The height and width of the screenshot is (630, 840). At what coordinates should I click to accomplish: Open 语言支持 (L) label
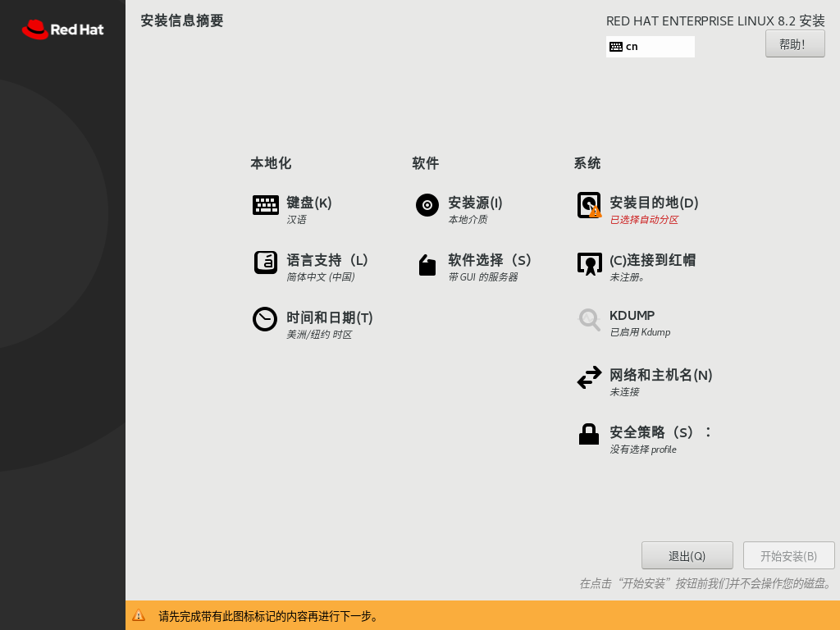[327, 260]
